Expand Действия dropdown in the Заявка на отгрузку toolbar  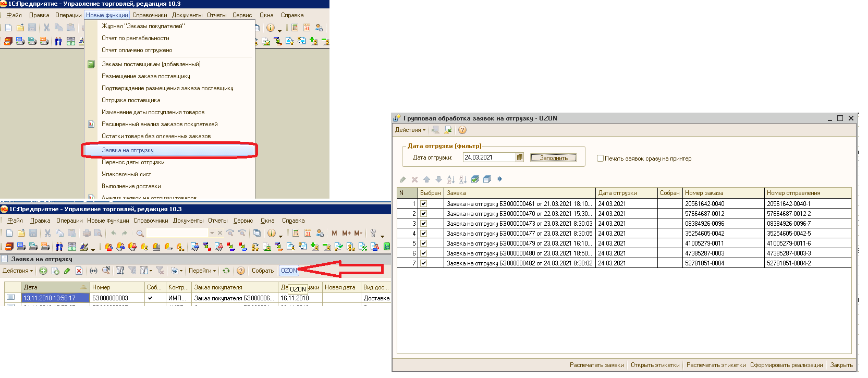point(18,271)
